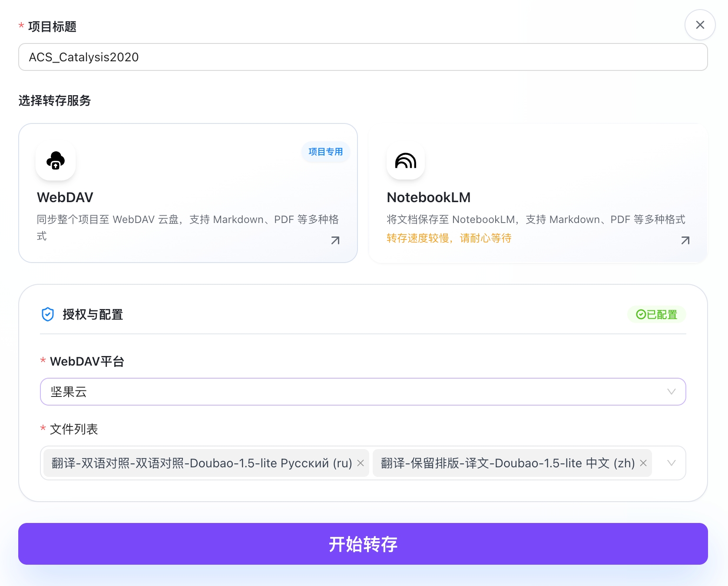Image resolution: width=728 pixels, height=586 pixels.
Task: Select the WebDAV transfer service card
Action: tap(188, 193)
